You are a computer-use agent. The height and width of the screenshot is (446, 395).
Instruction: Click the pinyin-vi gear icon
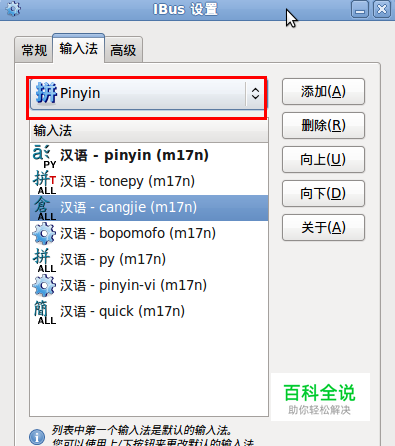coord(44,286)
